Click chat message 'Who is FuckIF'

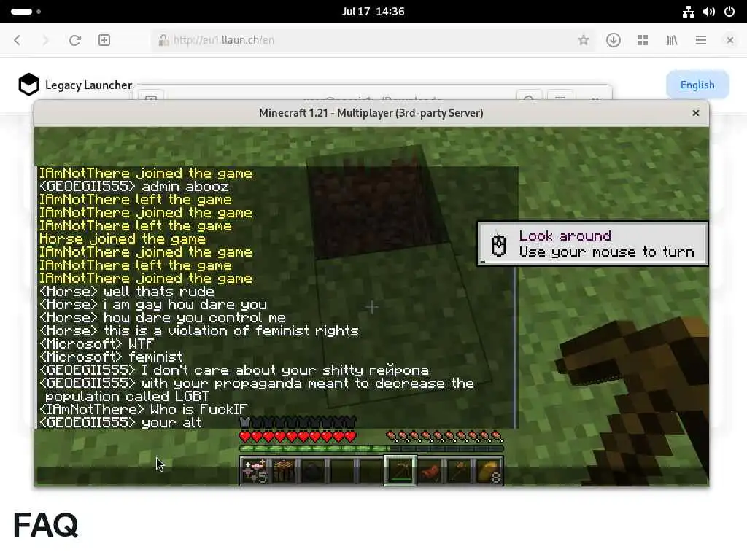[143, 410]
